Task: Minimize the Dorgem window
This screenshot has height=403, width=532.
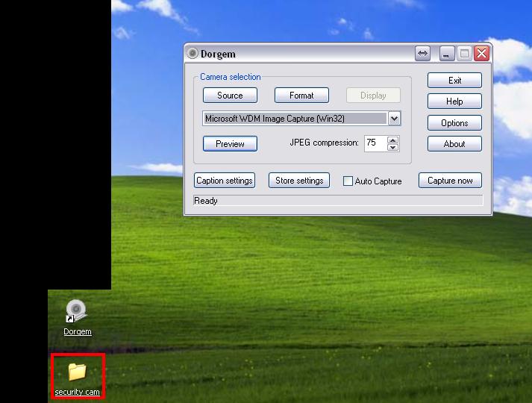Action: click(446, 53)
